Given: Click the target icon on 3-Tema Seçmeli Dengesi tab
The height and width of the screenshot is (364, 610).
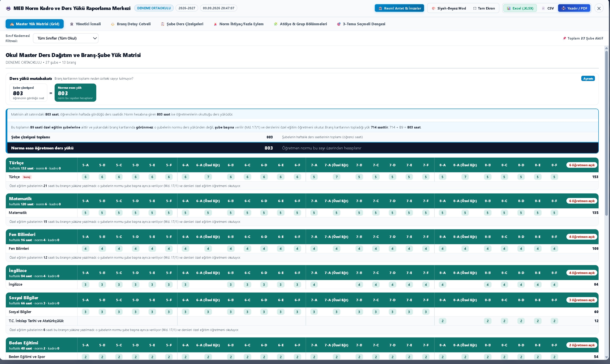Looking at the screenshot, I should tap(339, 24).
